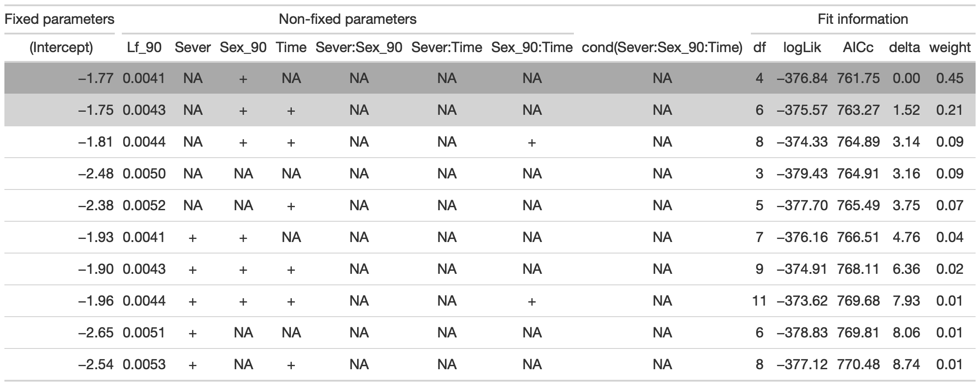Click the logLik column header
This screenshot has width=980, height=386.
click(802, 48)
